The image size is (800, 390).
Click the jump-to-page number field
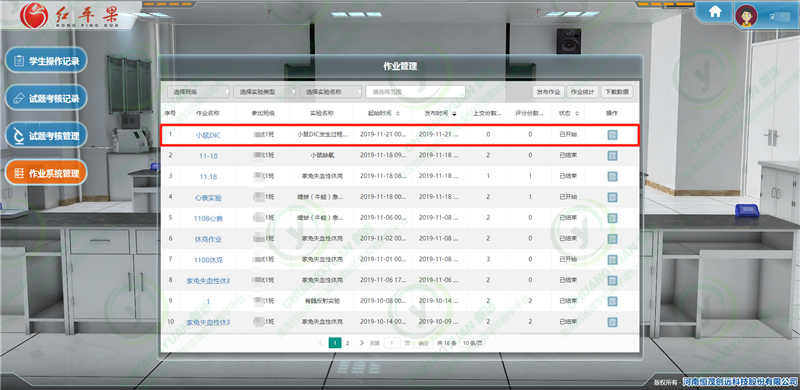pos(392,343)
